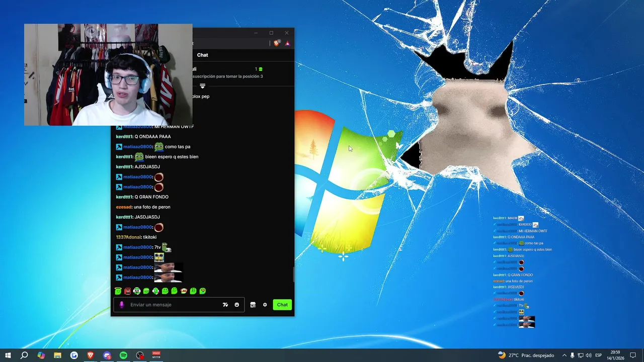
Task: Select the green squinting emote
Action: tap(193, 291)
